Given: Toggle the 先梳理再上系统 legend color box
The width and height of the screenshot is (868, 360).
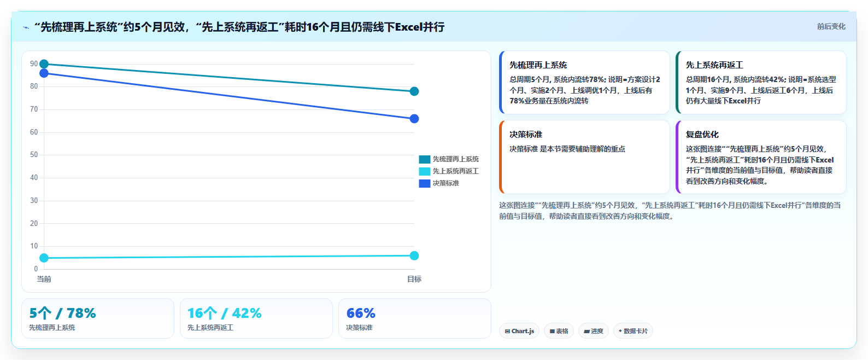Looking at the screenshot, I should tap(425, 159).
